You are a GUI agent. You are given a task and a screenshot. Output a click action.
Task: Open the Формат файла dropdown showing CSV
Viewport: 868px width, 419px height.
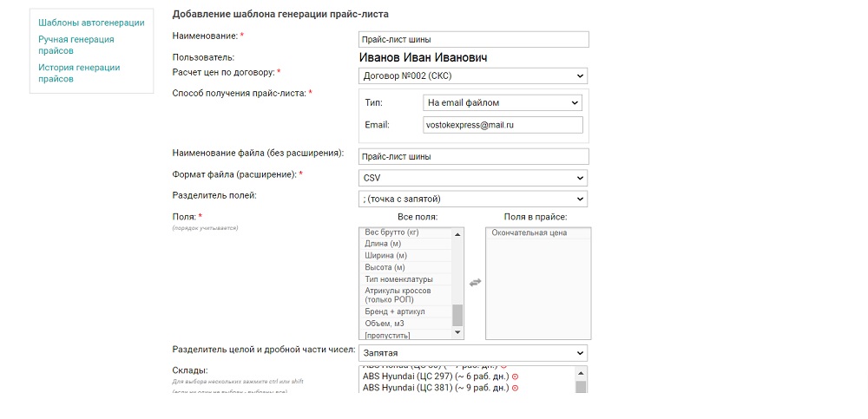(x=473, y=178)
